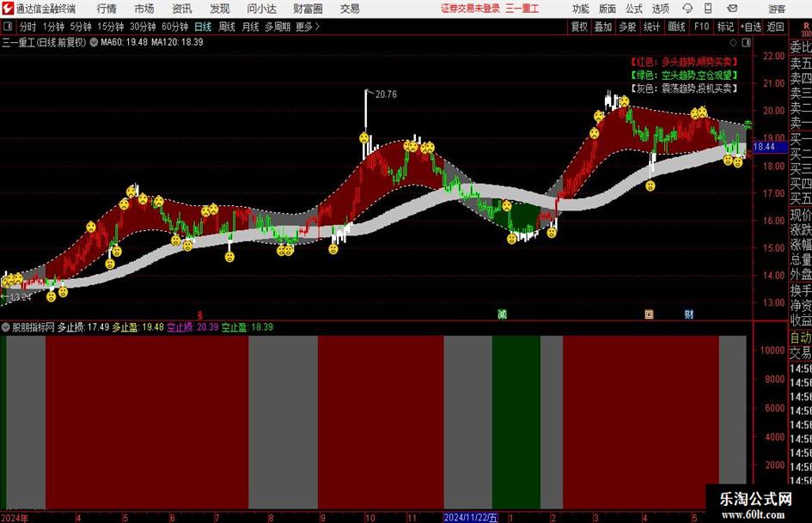
Task: Switch to the 30分钟 period tab
Action: (x=143, y=27)
